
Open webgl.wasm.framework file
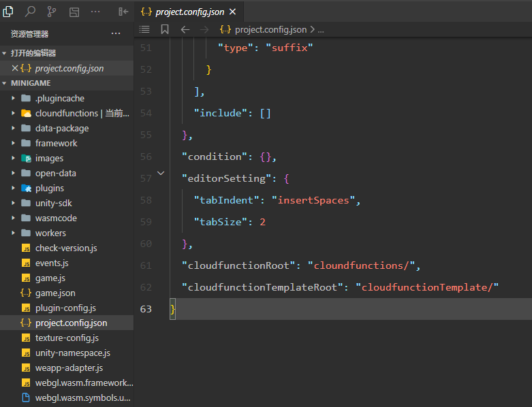pyautogui.click(x=67, y=382)
